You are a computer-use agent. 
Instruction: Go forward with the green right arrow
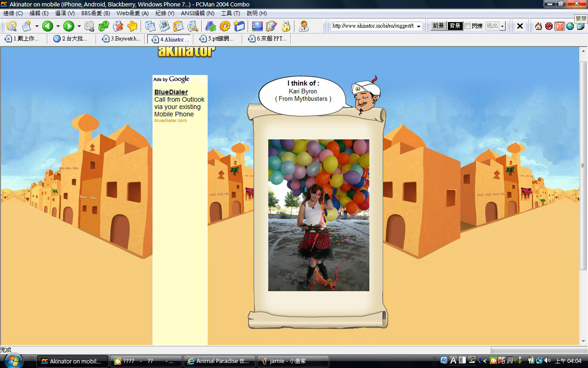pyautogui.click(x=69, y=26)
